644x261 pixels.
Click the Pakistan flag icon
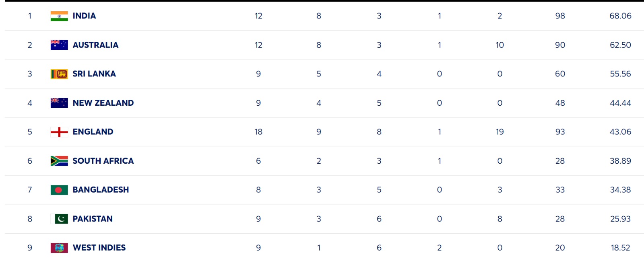tap(59, 219)
